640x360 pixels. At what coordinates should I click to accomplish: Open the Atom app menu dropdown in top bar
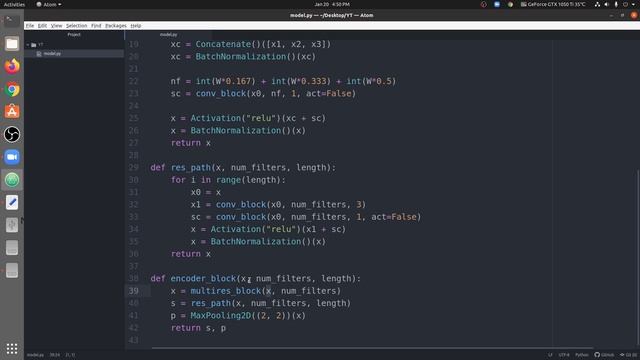coord(49,4)
